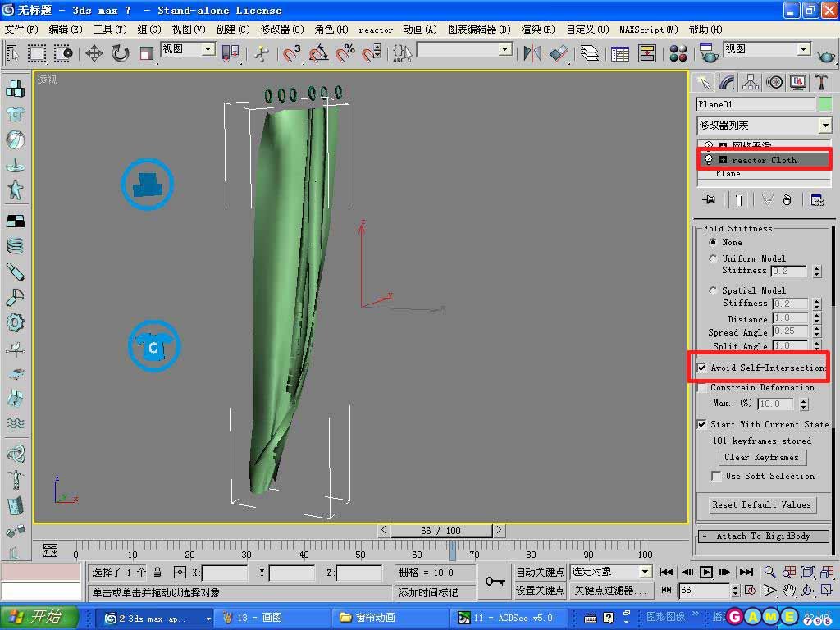Screen dimensions: 840x630
Task: Open the Motion command panel tab
Action: 774,83
